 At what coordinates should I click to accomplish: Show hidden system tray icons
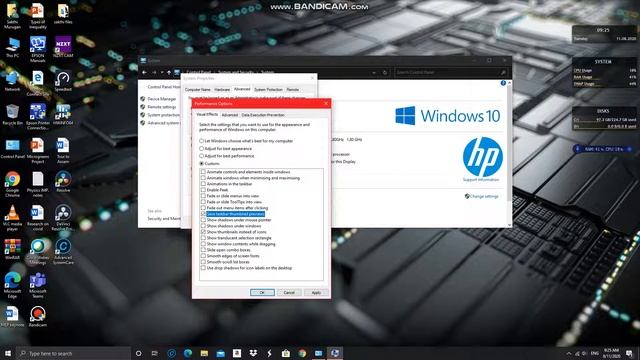pyautogui.click(x=569, y=353)
